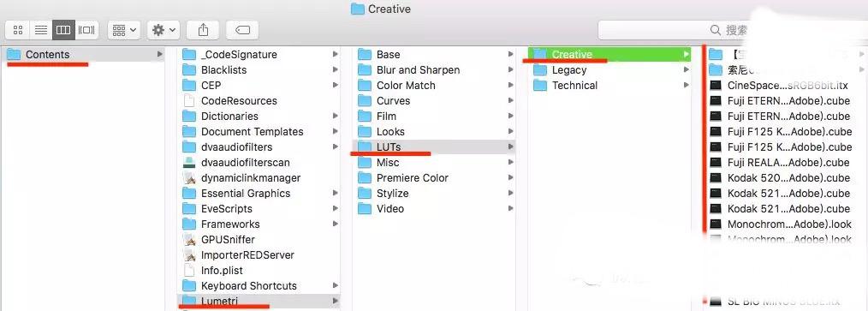Click the GPUSniffer app icon
This screenshot has height=311, width=868.
[x=189, y=240]
